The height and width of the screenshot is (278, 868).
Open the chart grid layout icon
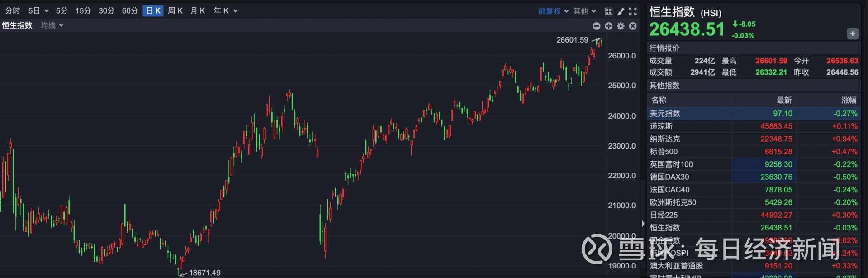(609, 11)
